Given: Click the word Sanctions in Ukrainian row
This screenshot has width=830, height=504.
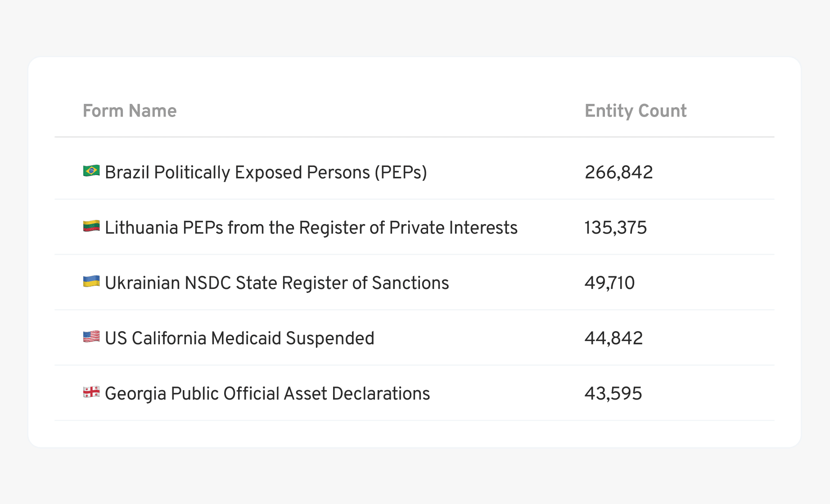Looking at the screenshot, I should 410,283.
